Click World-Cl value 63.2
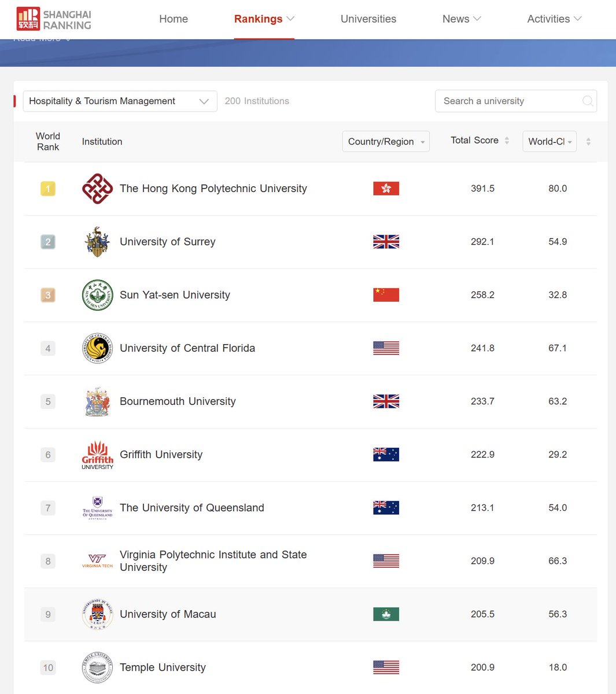The height and width of the screenshot is (694, 616). [x=558, y=401]
